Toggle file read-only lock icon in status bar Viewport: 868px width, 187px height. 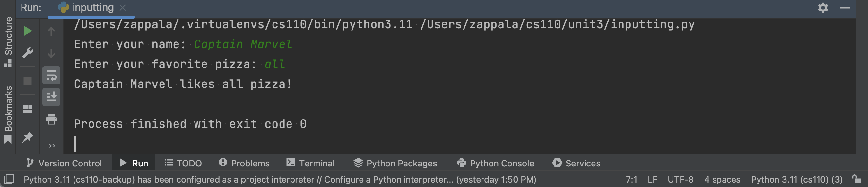(x=856, y=179)
